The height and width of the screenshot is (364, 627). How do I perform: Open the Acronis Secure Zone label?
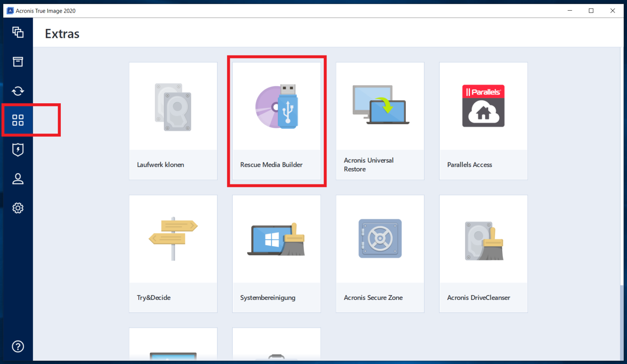coord(373,297)
